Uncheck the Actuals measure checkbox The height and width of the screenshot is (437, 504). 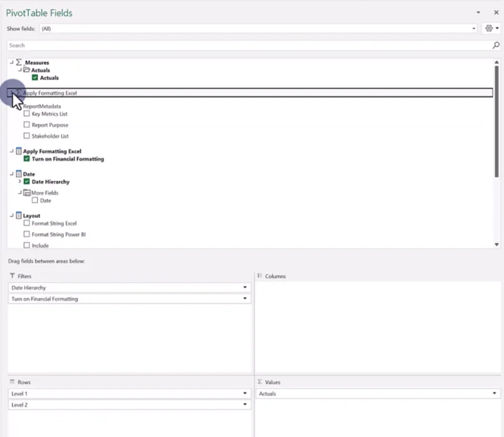pyautogui.click(x=35, y=77)
